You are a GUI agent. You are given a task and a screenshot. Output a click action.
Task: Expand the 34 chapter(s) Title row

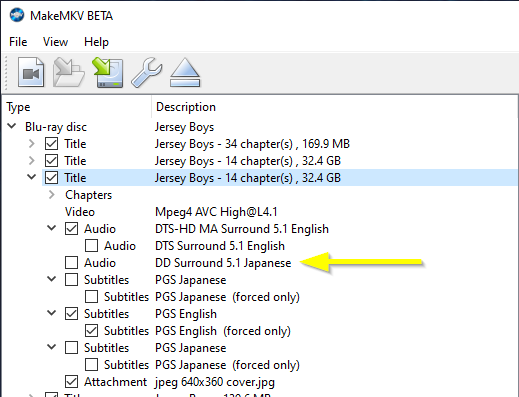pos(31,144)
